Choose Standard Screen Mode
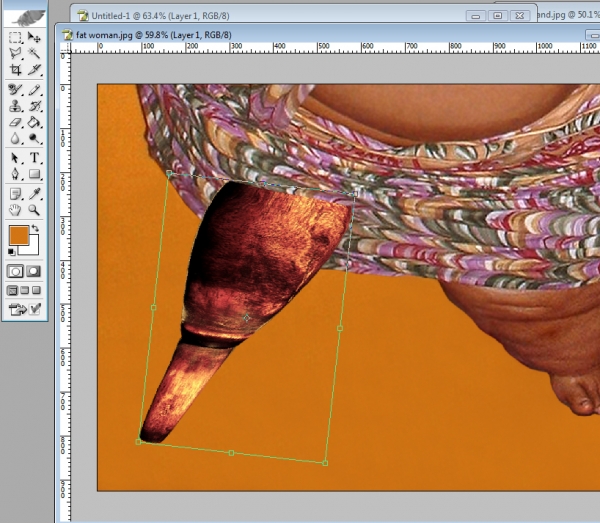This screenshot has width=600, height=523. (12, 290)
